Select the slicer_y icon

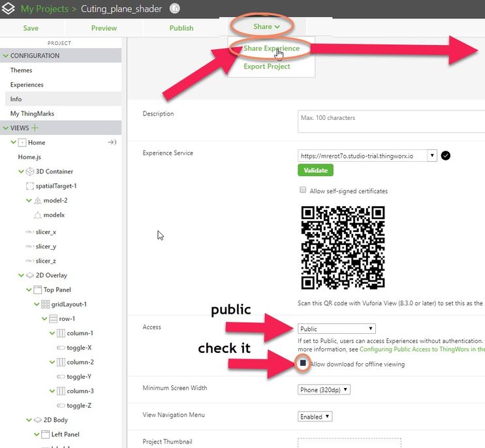pyautogui.click(x=29, y=246)
